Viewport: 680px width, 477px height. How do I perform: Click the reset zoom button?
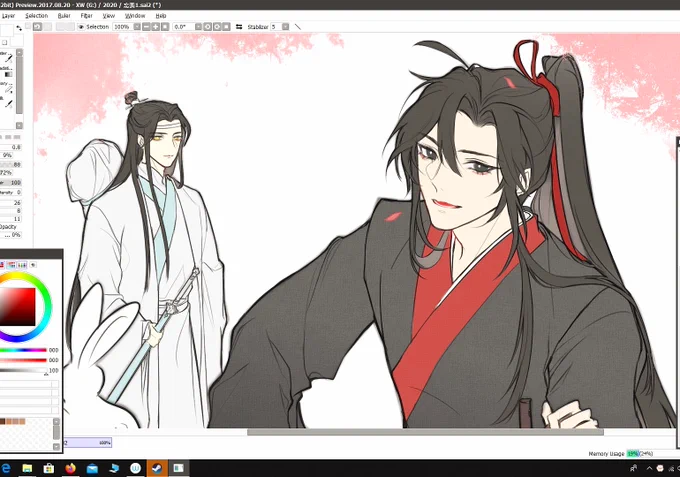(x=165, y=27)
